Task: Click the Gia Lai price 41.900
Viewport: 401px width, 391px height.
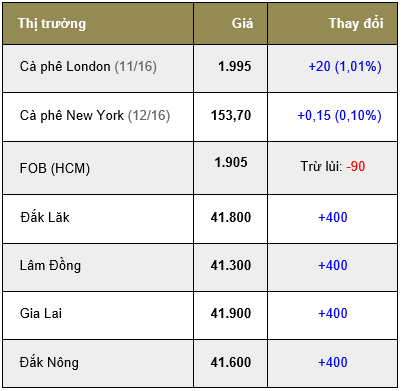Action: point(231,313)
